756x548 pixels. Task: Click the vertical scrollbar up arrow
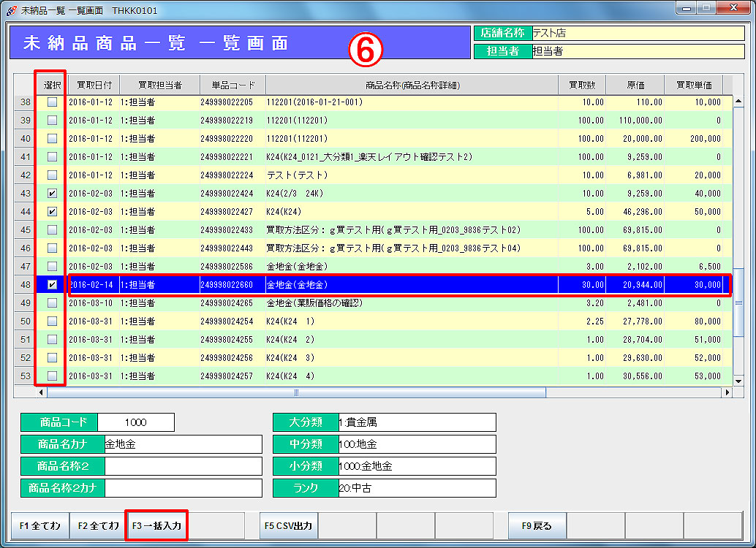click(738, 84)
